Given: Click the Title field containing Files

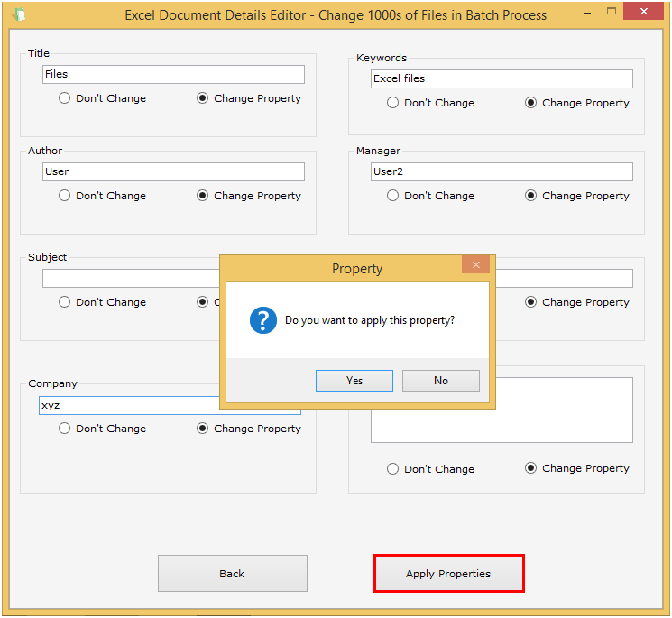Looking at the screenshot, I should click(173, 75).
